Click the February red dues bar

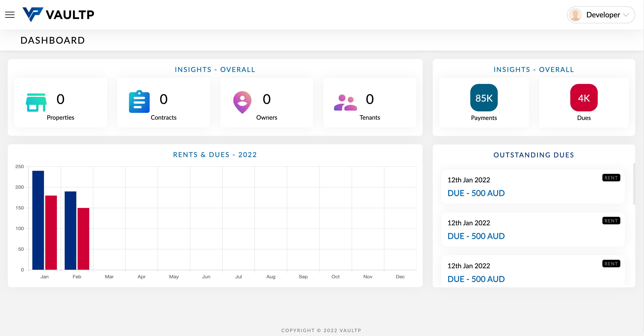click(x=83, y=239)
